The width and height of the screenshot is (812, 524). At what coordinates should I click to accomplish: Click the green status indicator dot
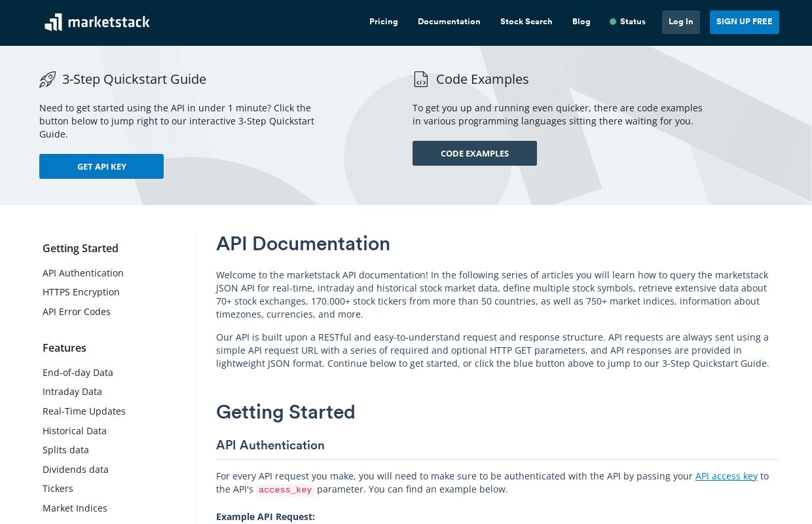(613, 22)
